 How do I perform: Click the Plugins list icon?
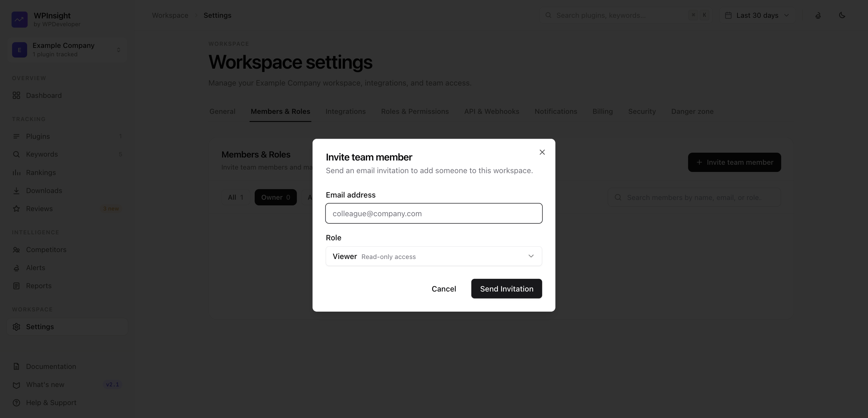pyautogui.click(x=16, y=136)
